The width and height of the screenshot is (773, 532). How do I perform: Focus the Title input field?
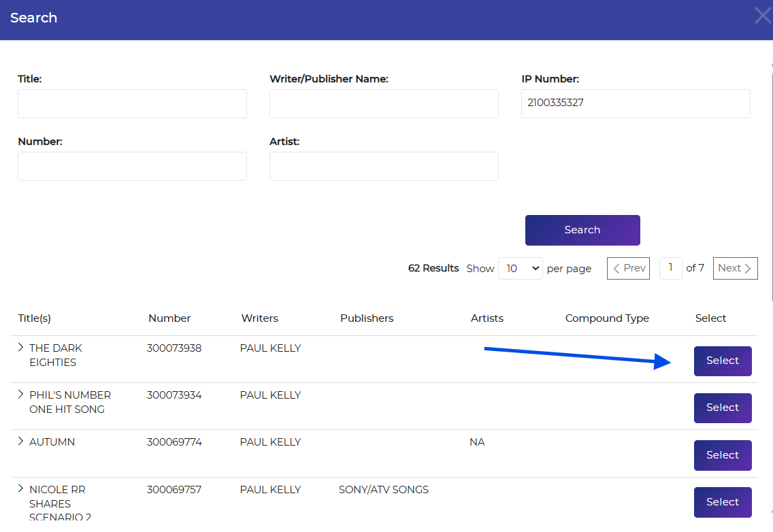[132, 104]
